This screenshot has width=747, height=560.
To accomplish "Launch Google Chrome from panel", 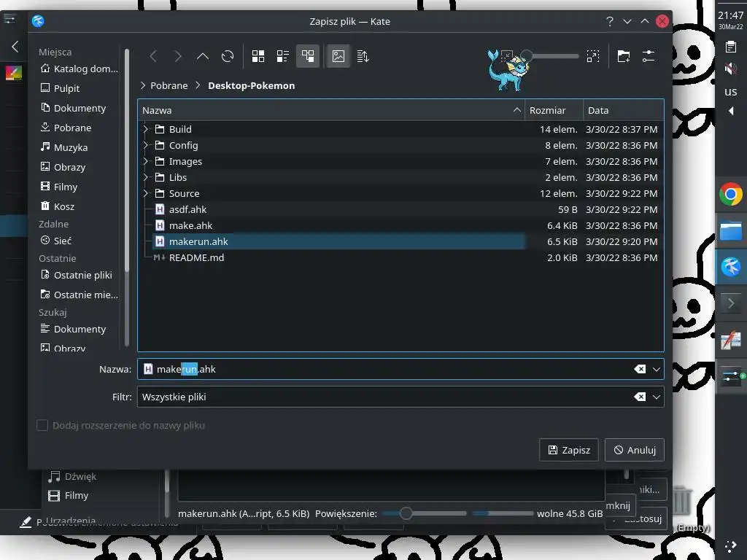I will click(x=730, y=194).
